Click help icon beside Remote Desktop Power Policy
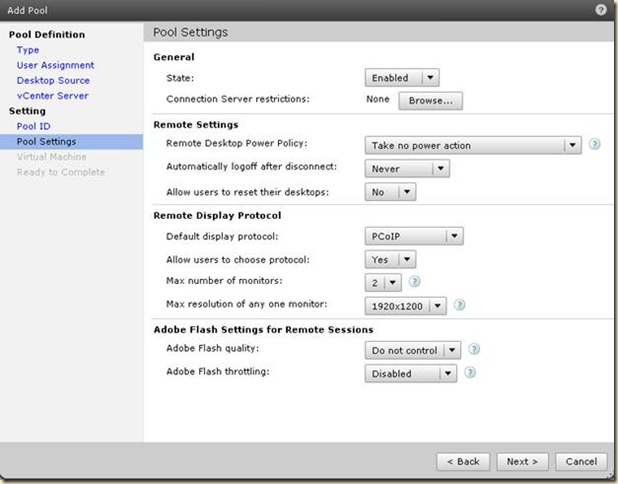 (594, 144)
